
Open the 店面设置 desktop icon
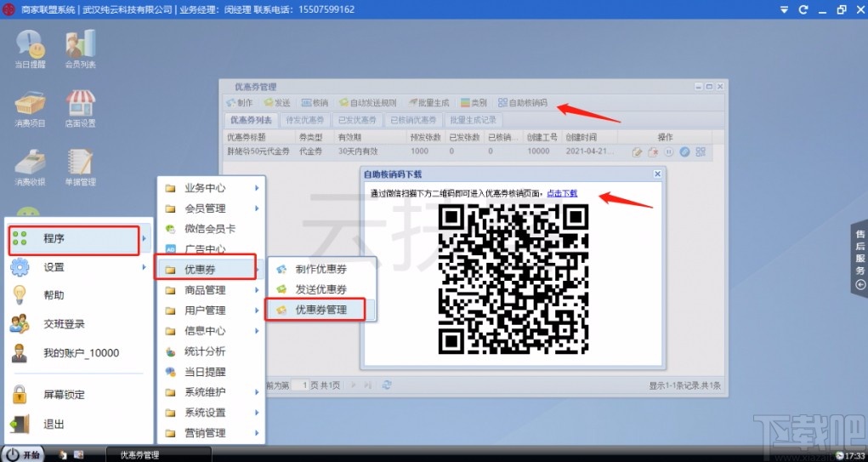pyautogui.click(x=80, y=109)
